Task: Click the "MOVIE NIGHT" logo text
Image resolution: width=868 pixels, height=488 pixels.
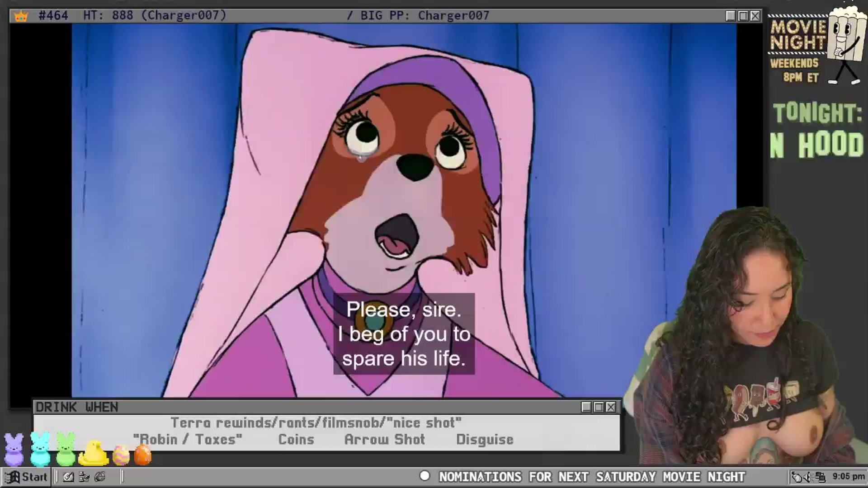Action: 798,34
